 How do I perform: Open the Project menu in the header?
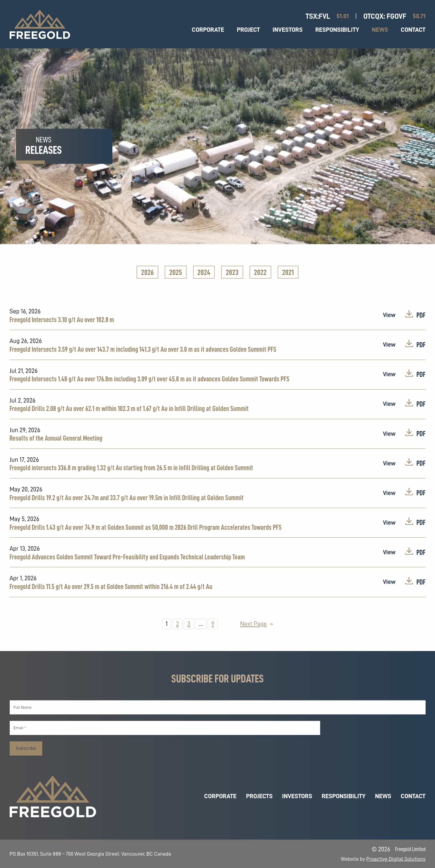(248, 30)
